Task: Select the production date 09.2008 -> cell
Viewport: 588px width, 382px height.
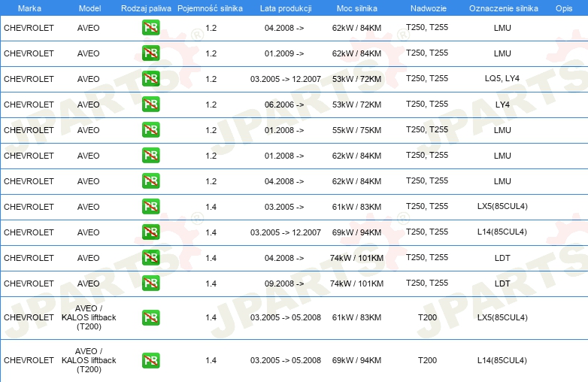Action: click(x=284, y=283)
